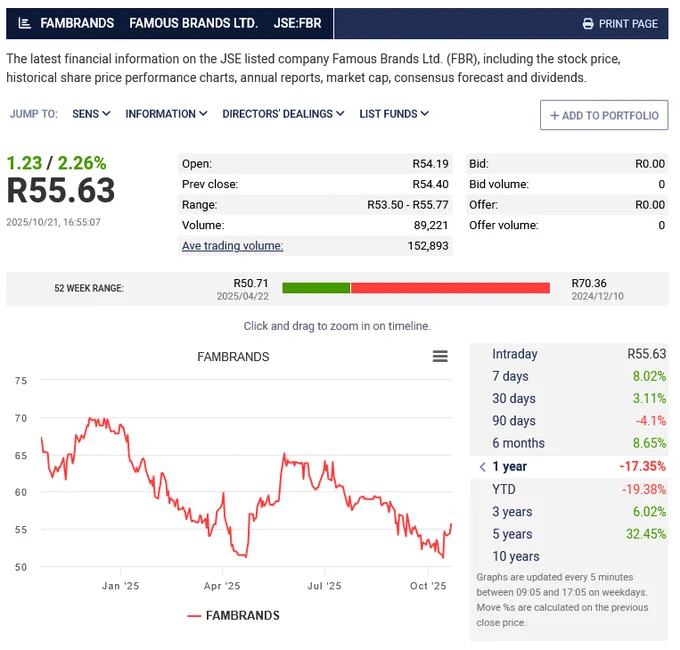Click the high date 2024/12/10
This screenshot has width=680, height=650.
[597, 296]
